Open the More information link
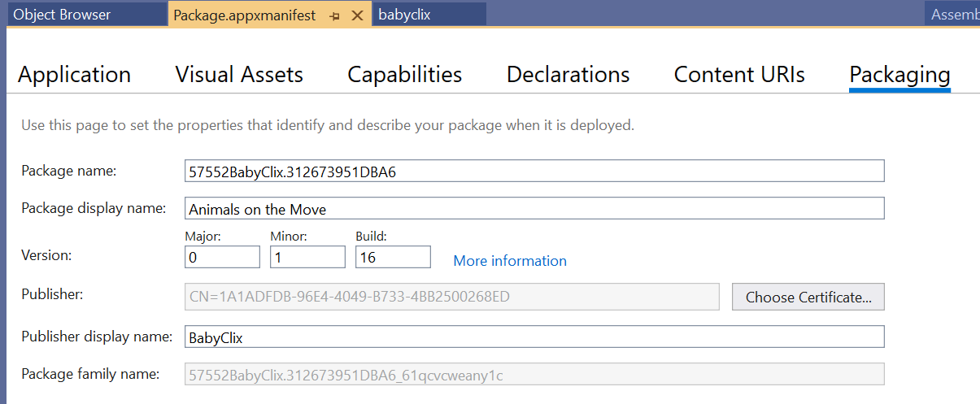This screenshot has height=404, width=980. tap(510, 261)
